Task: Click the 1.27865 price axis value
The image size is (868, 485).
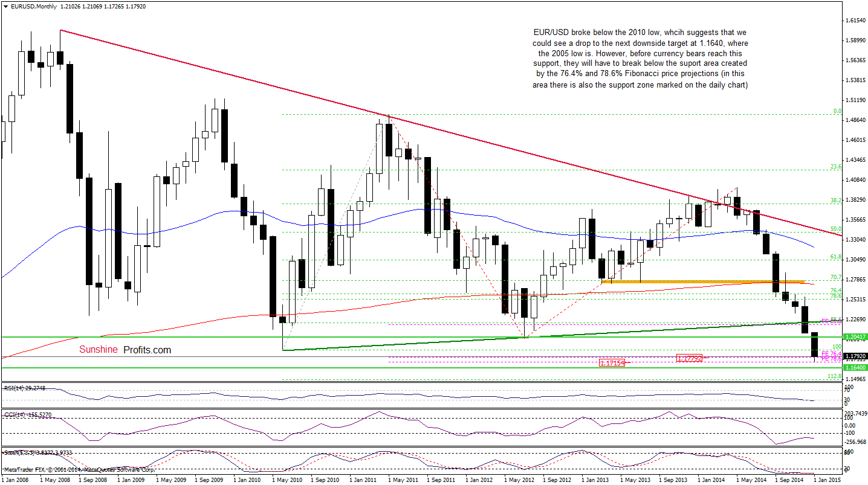Action: (x=856, y=280)
